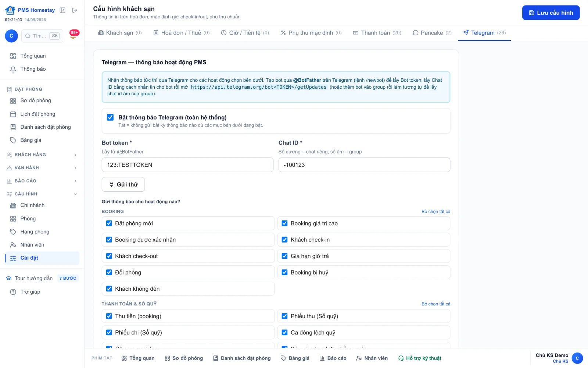This screenshot has height=368, width=588.
Task: Click the Lịch đặt phòng calendar icon
Action: (x=13, y=114)
